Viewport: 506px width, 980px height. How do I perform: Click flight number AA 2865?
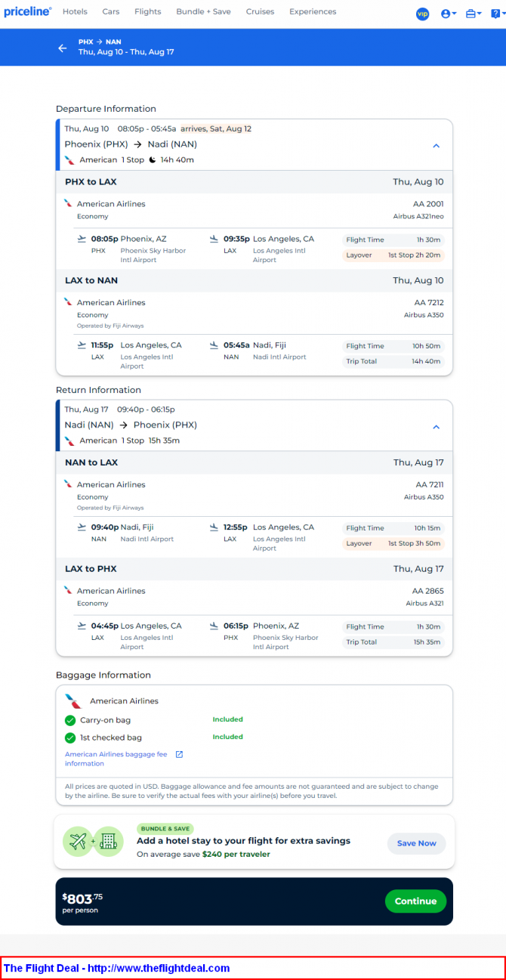(428, 591)
